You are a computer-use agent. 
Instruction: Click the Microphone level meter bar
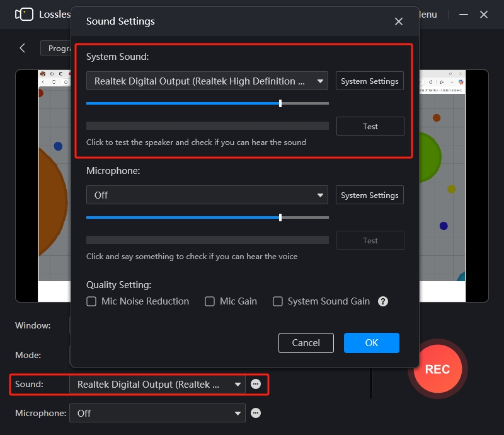[x=207, y=240]
